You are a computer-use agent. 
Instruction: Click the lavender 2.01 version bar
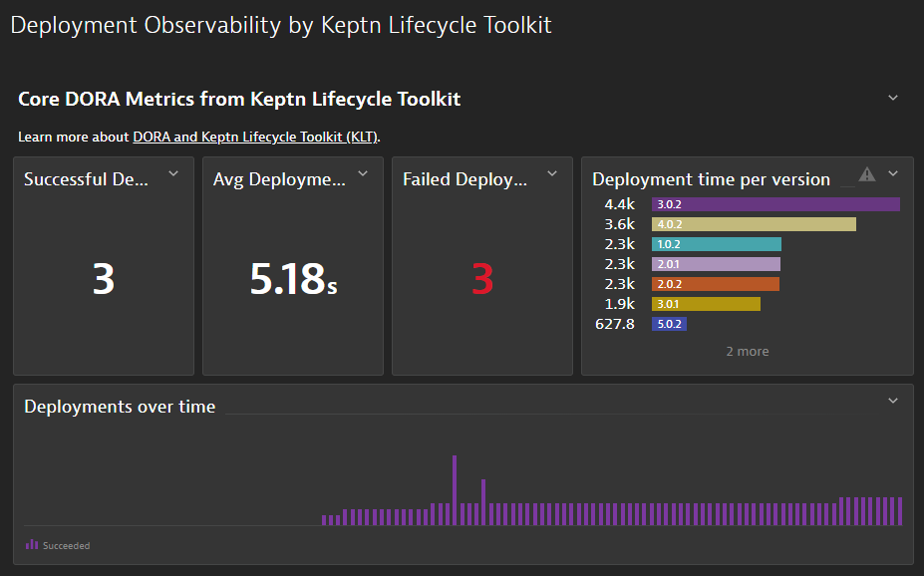pos(716,264)
